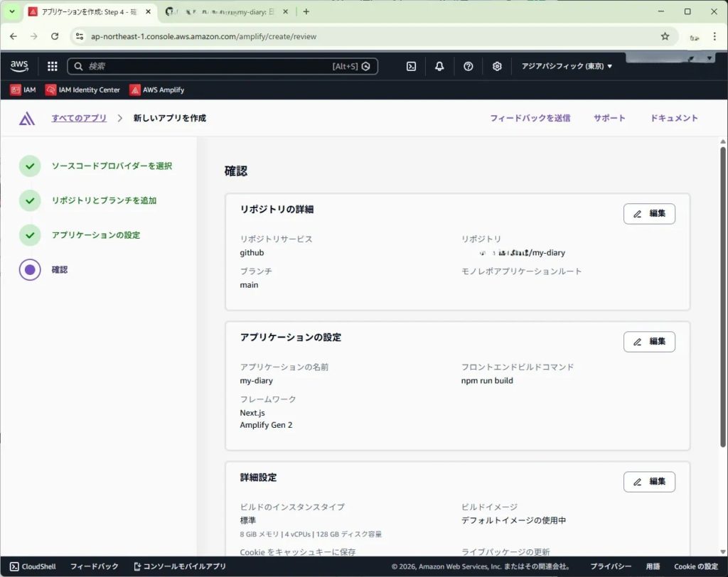Click the Amplify logo icon in breadcrumb
This screenshot has width=728, height=577.
(x=27, y=119)
